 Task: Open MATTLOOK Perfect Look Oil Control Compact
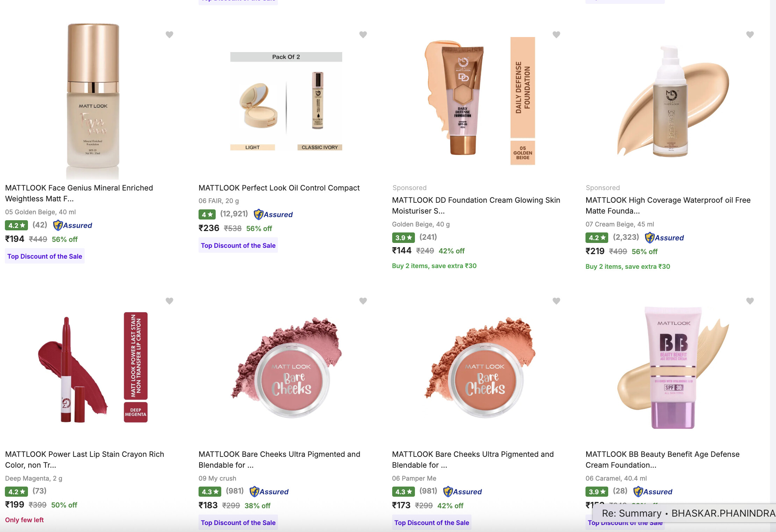[279, 188]
